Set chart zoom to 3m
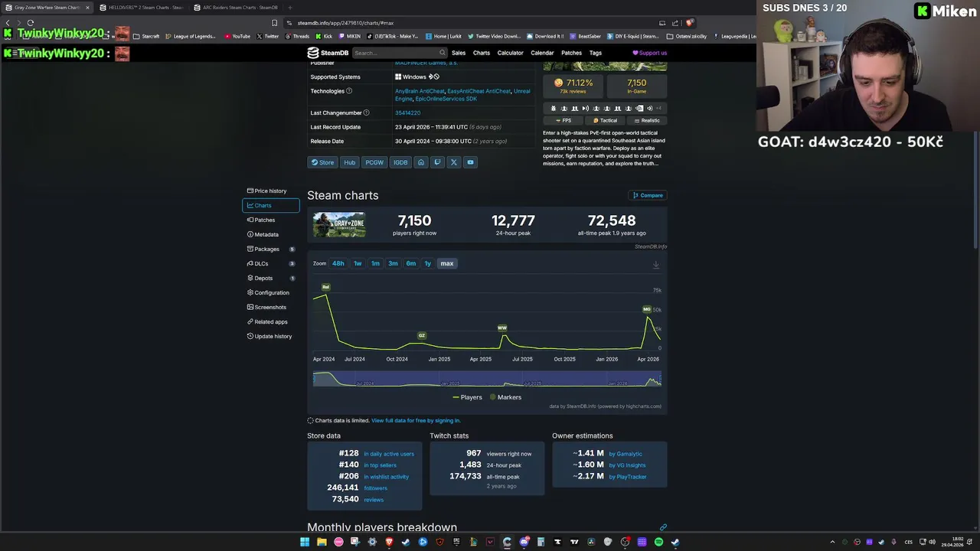The image size is (980, 551). 393,263
